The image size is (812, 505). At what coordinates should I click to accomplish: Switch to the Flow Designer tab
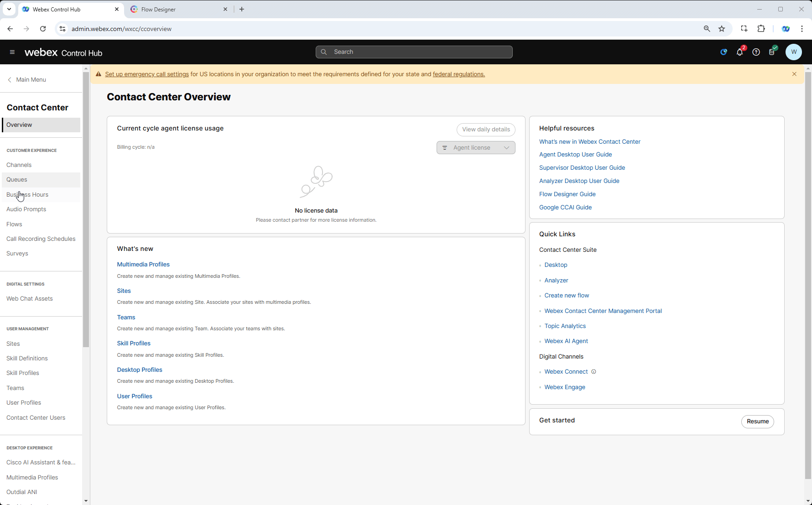pos(178,9)
